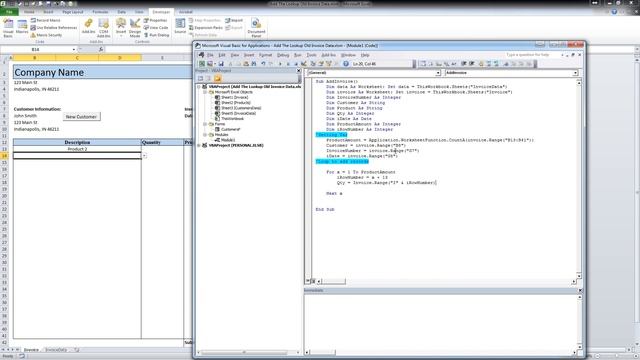The height and width of the screenshot is (360, 640).
Task: Switch to Acrobat ribbon tab
Action: 186,12
